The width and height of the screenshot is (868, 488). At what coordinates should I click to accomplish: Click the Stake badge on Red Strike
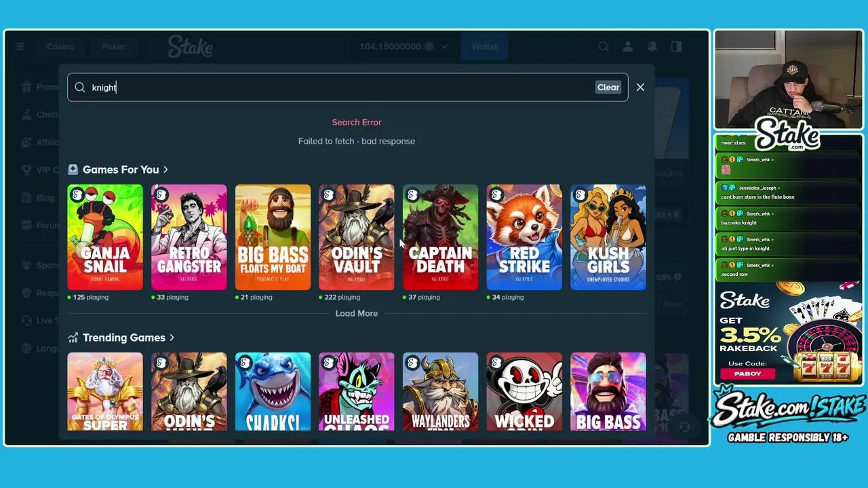496,195
